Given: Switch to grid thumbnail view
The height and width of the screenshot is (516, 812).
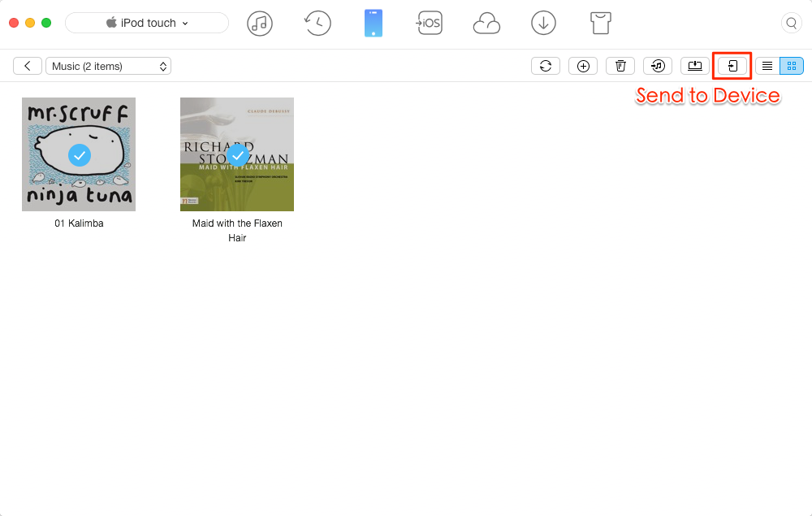Looking at the screenshot, I should tap(792, 67).
